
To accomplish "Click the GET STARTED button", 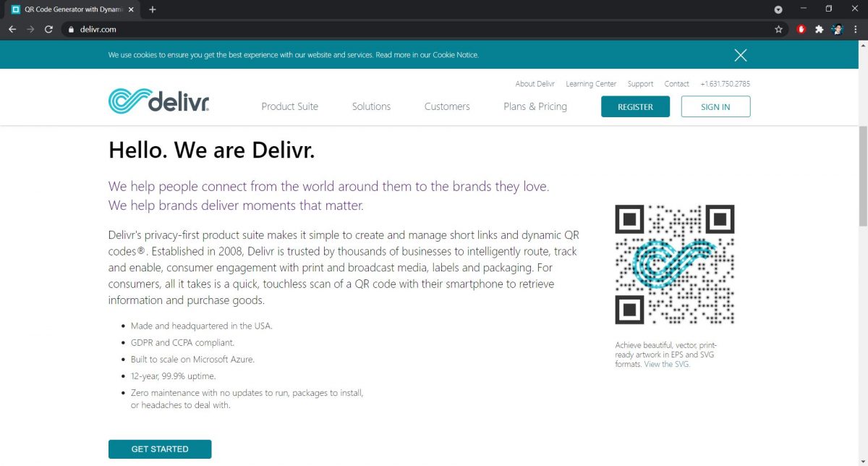I will tap(159, 449).
